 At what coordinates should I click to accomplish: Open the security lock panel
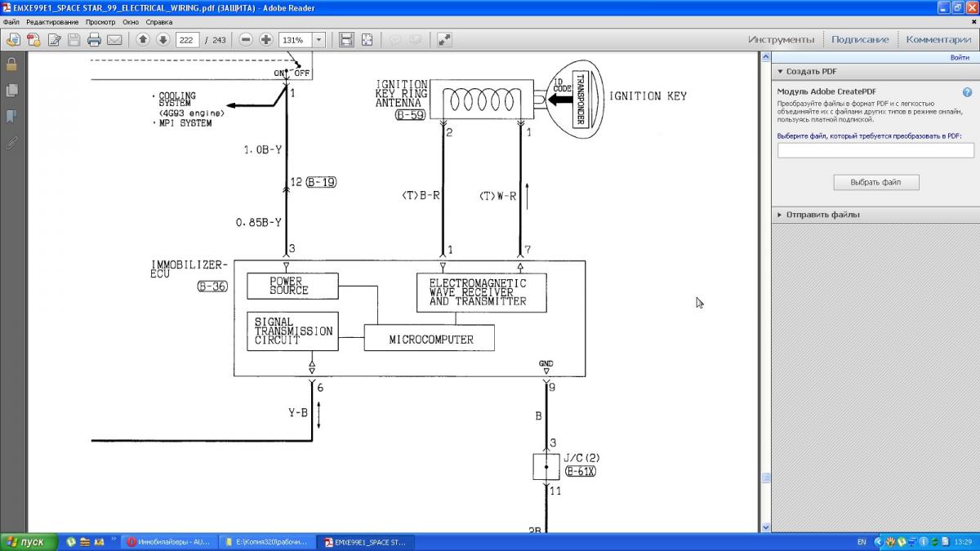point(11,64)
